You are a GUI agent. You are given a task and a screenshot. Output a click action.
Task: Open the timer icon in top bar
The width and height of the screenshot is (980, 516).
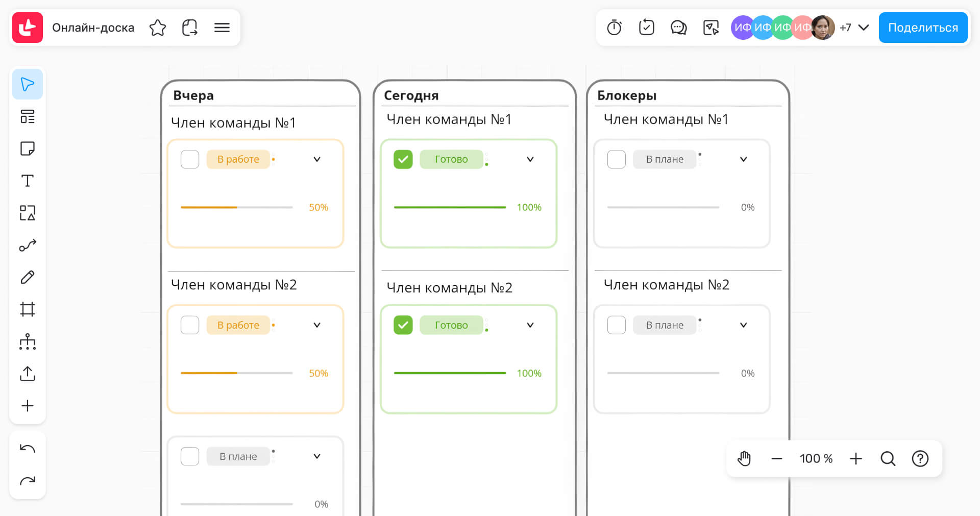(x=614, y=28)
